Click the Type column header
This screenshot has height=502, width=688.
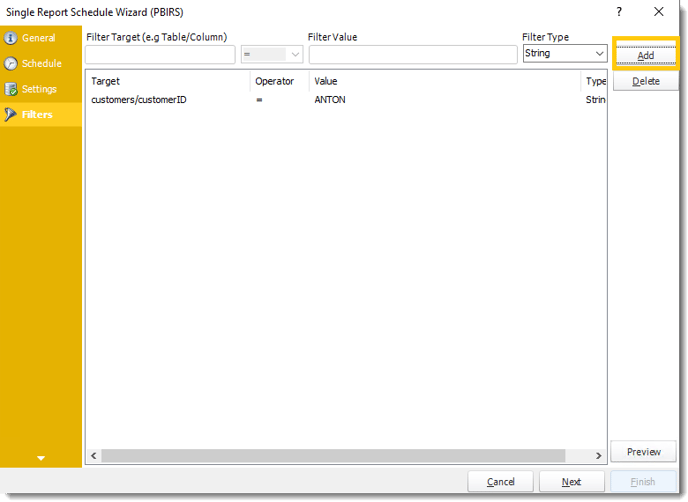coord(594,81)
